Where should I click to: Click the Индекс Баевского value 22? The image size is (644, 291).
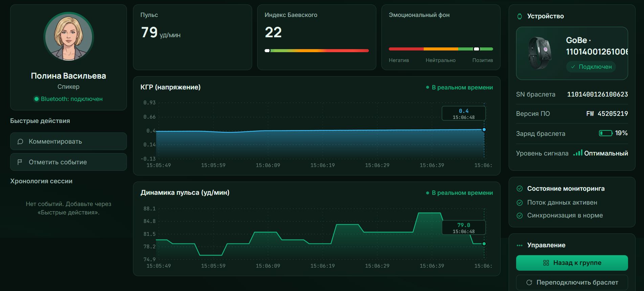coord(273,33)
